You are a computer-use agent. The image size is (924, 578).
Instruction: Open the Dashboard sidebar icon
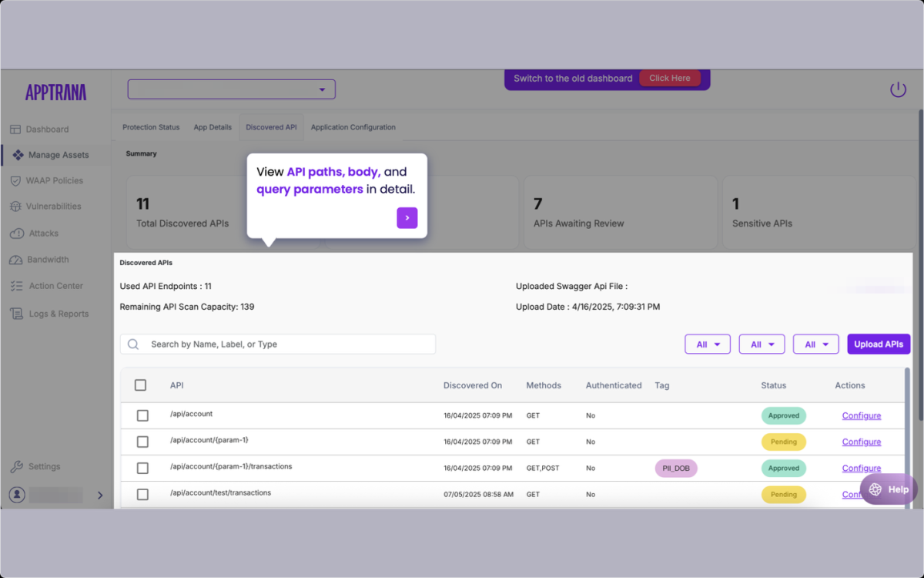click(x=16, y=129)
